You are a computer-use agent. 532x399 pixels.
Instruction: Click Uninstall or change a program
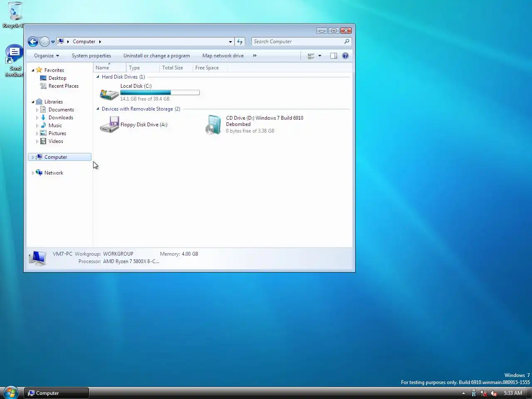click(x=157, y=56)
